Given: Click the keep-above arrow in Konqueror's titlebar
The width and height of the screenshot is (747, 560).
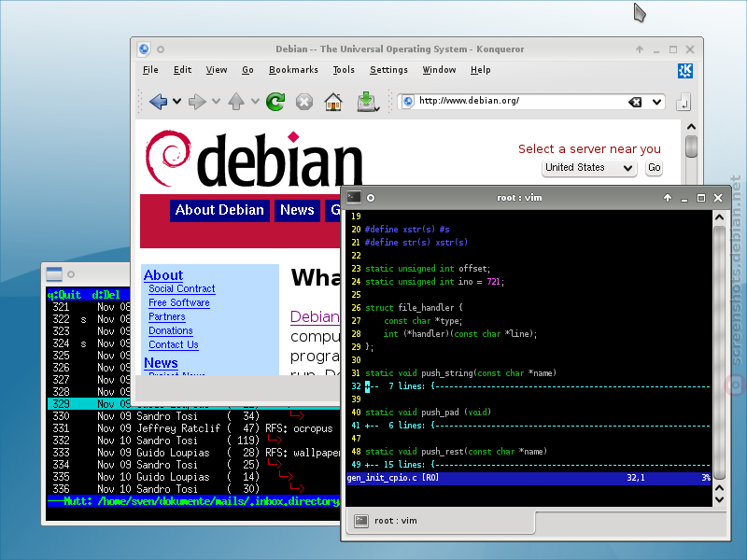Looking at the screenshot, I should tap(640, 49).
